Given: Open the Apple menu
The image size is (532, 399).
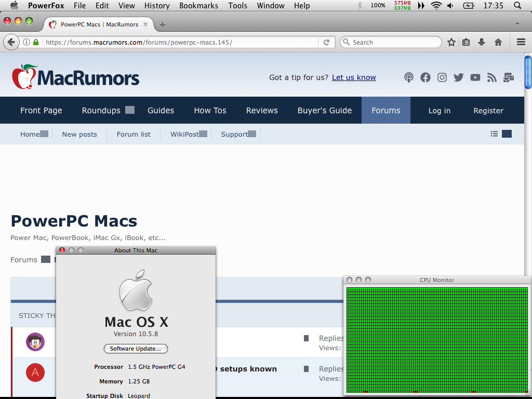Looking at the screenshot, I should [x=14, y=5].
